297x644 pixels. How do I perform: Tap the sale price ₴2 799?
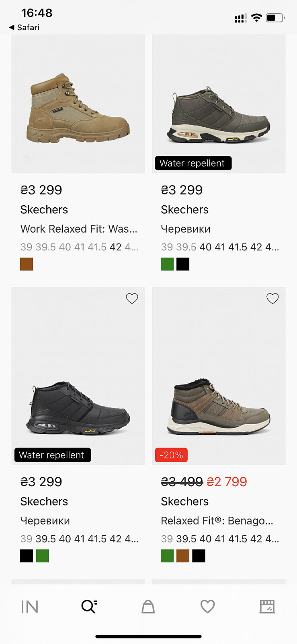click(x=227, y=482)
